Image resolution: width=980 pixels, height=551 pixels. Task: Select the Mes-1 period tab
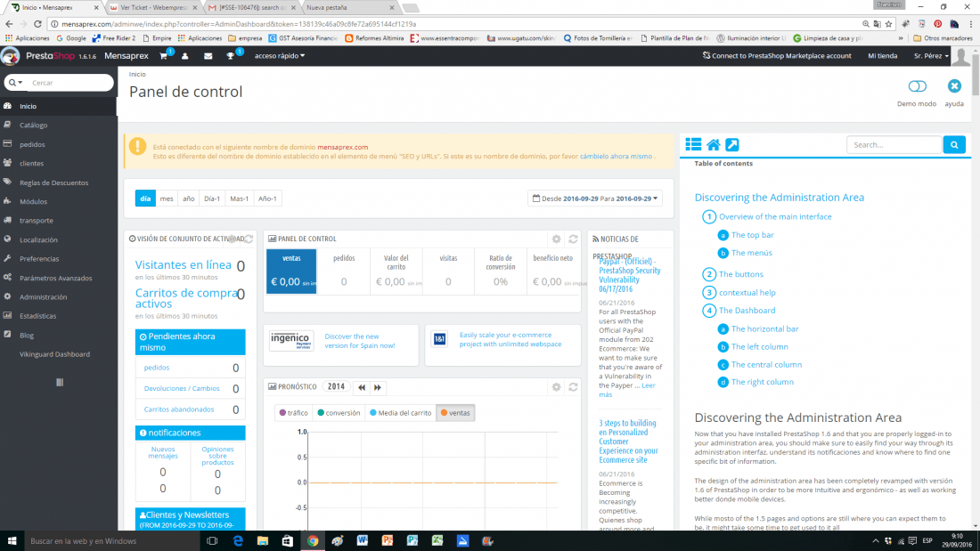239,199
